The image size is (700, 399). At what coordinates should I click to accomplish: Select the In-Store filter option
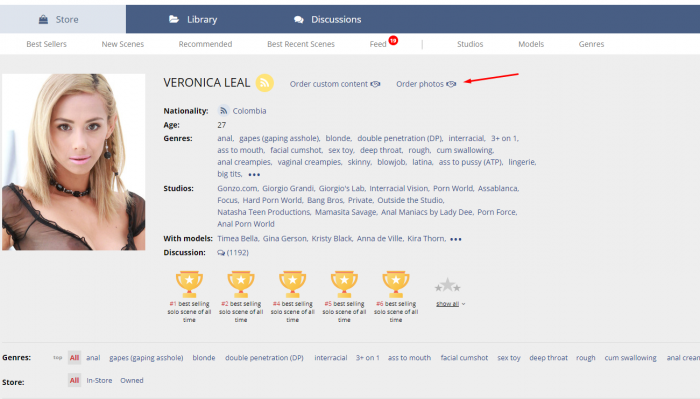(x=99, y=380)
